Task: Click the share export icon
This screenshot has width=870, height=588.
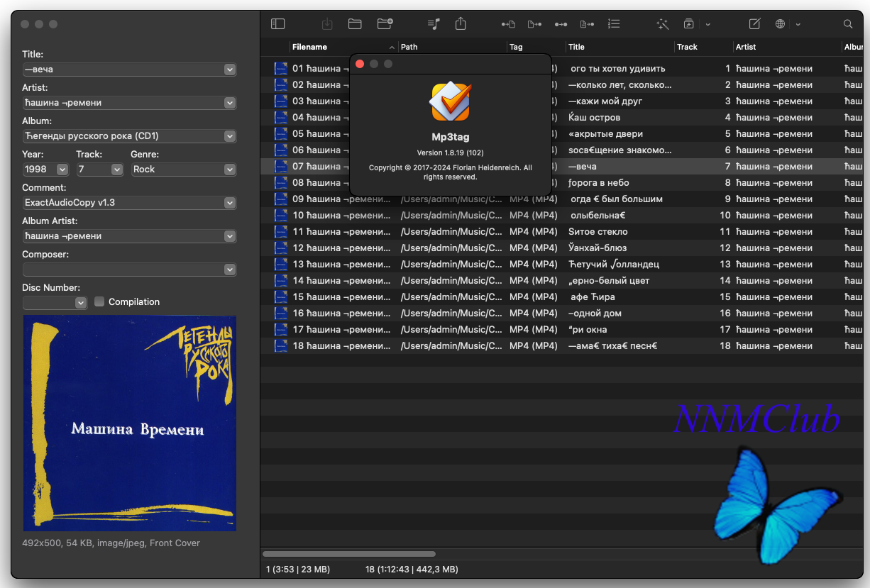Action: 461,24
